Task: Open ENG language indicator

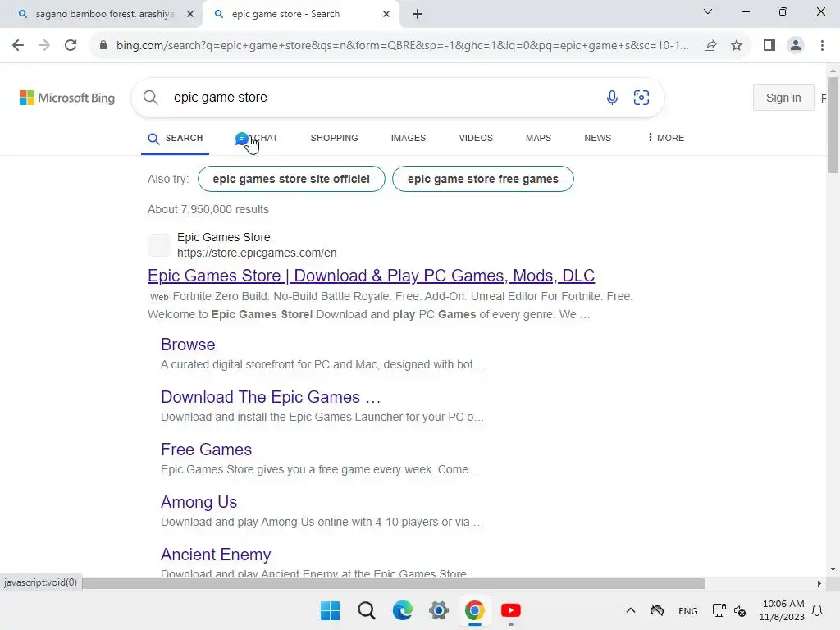Action: (x=688, y=610)
